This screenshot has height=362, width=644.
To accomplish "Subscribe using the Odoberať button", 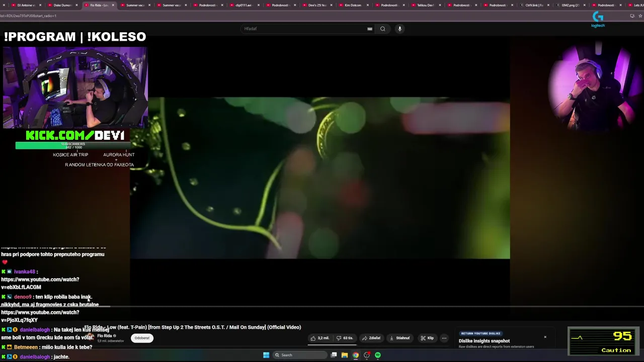I will pyautogui.click(x=142, y=338).
